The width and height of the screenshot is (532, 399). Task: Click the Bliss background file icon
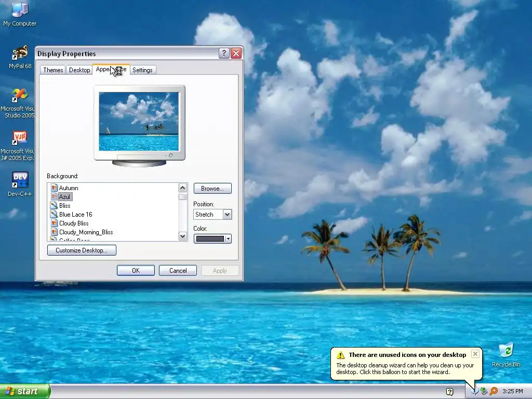pyautogui.click(x=54, y=205)
